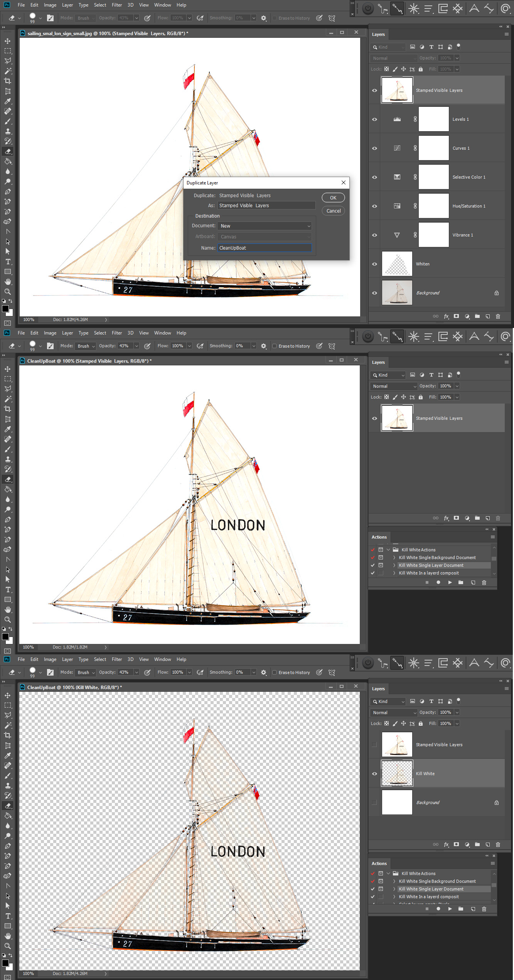This screenshot has width=514, height=980.
Task: Collapse Kill White Actions set in CleanUpBoat Kill White window
Action: click(388, 874)
